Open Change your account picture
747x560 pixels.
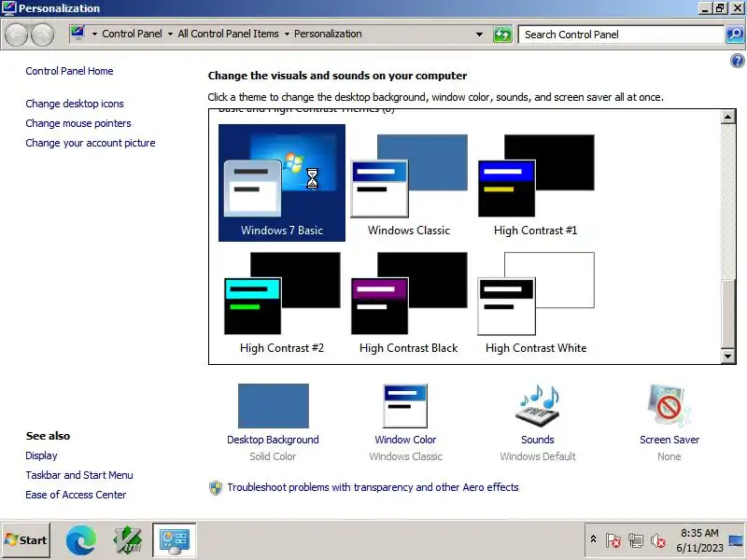tap(91, 143)
